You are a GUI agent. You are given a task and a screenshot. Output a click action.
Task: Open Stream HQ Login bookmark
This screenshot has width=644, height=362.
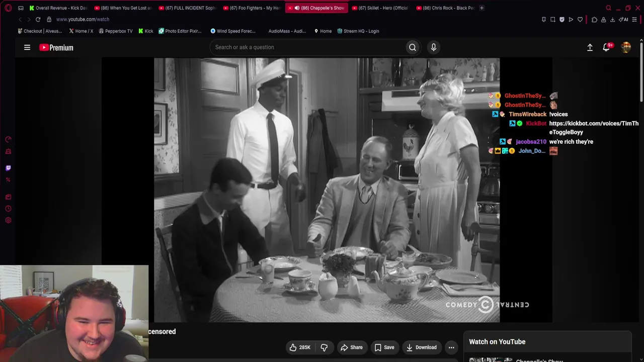click(358, 31)
